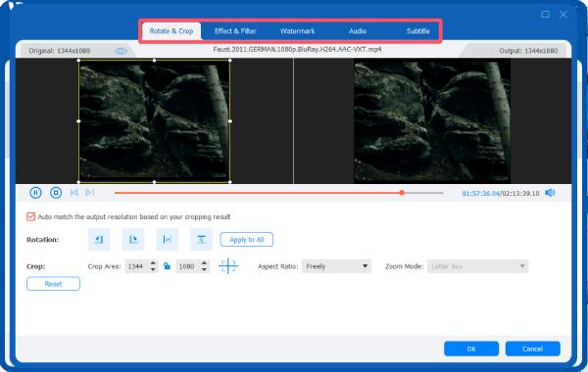Open the Aspect Ratio Freely dropdown

click(336, 266)
